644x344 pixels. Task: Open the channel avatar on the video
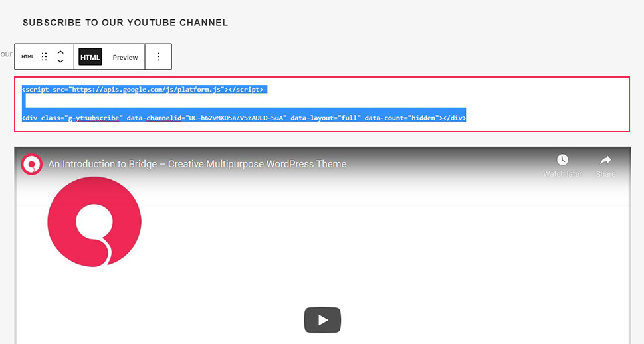pyautogui.click(x=32, y=164)
